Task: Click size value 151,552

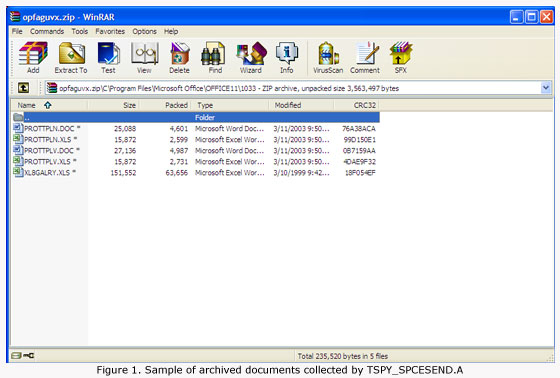Action: [x=123, y=173]
